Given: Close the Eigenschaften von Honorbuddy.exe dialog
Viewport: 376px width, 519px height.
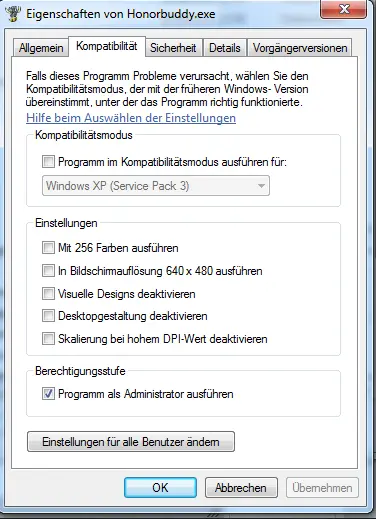Looking at the screenshot, I should tap(343, 9).
